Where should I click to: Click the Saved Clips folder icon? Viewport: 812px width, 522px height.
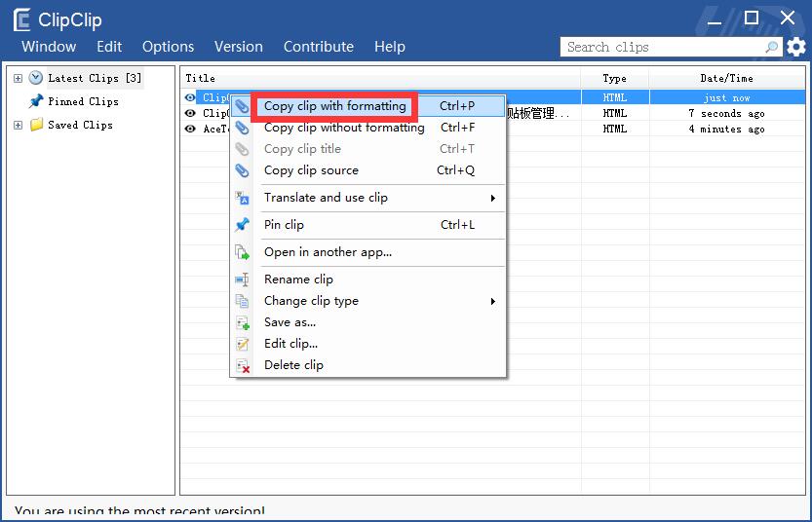point(36,125)
